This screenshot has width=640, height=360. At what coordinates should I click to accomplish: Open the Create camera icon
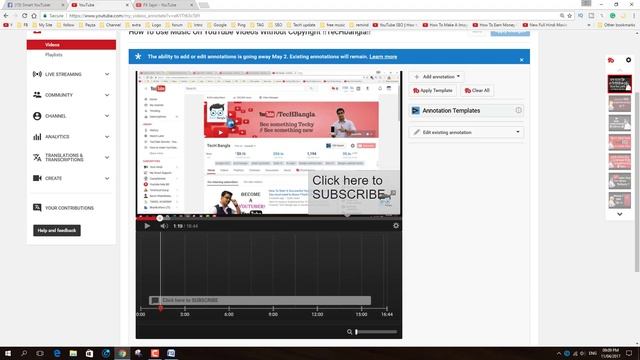(x=37, y=178)
